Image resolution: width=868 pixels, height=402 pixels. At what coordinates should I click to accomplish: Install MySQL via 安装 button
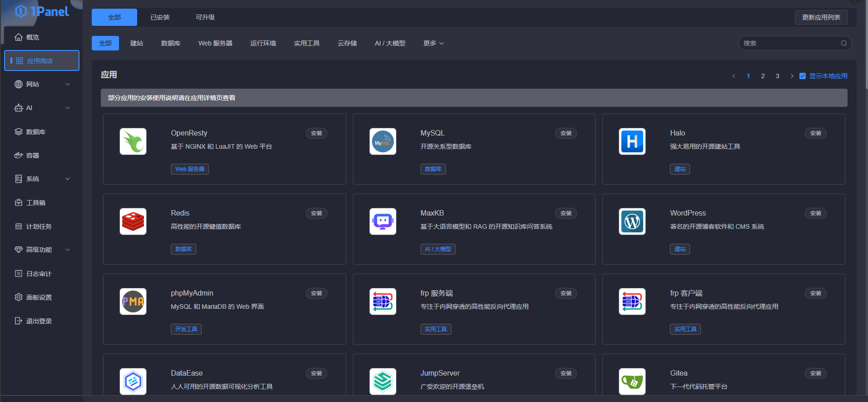566,133
